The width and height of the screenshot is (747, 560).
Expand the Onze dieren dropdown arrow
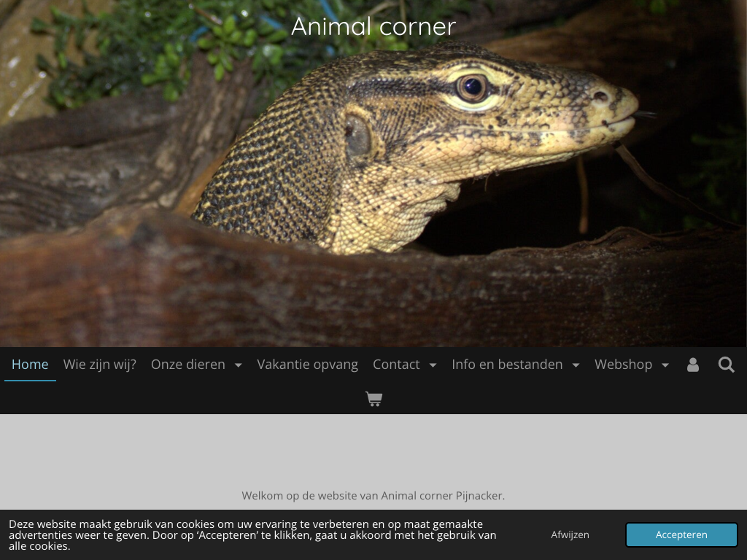(x=239, y=365)
